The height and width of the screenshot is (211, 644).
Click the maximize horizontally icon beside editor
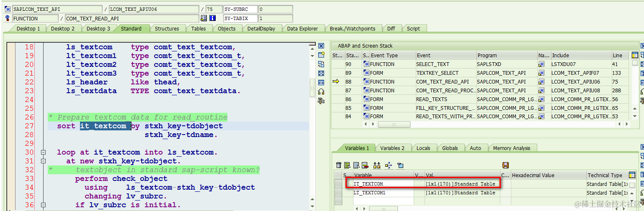(x=321, y=83)
